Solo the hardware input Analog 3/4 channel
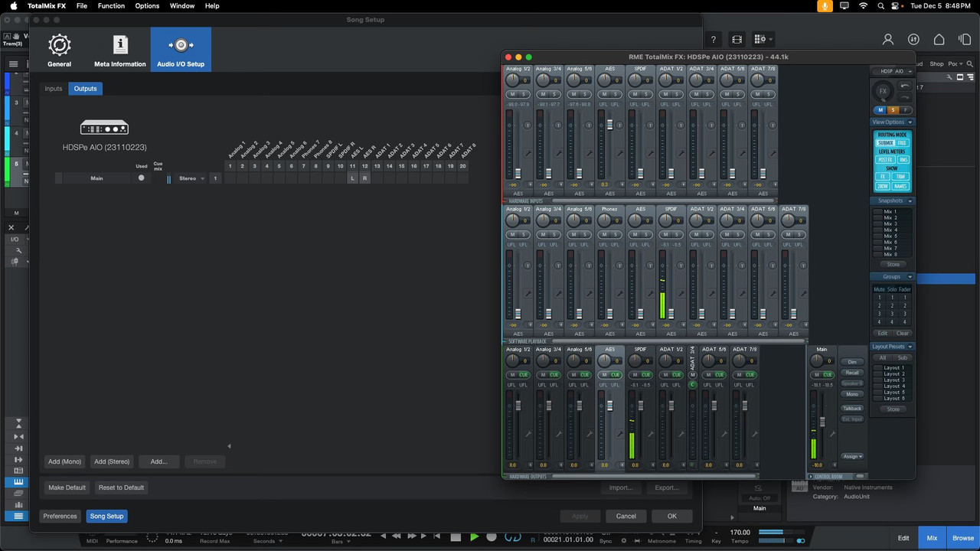Screen dimensions: 980x551 [554, 95]
